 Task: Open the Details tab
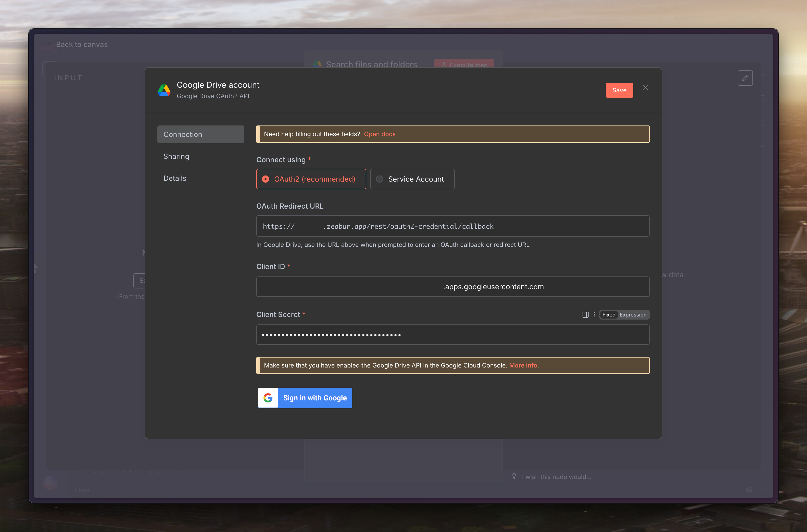175,179
